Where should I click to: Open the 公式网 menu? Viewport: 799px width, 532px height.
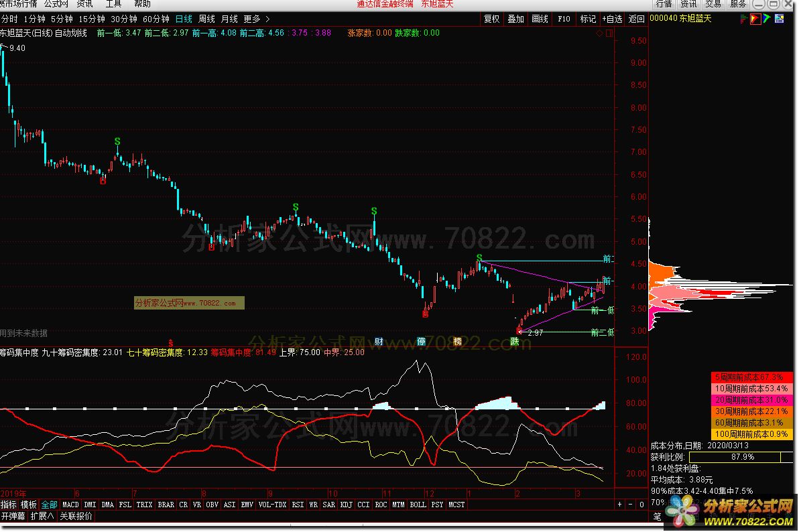[x=56, y=4]
